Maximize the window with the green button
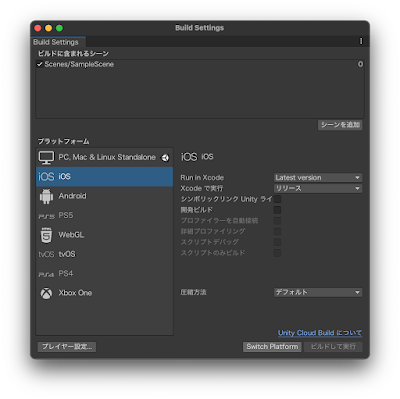 click(59, 28)
